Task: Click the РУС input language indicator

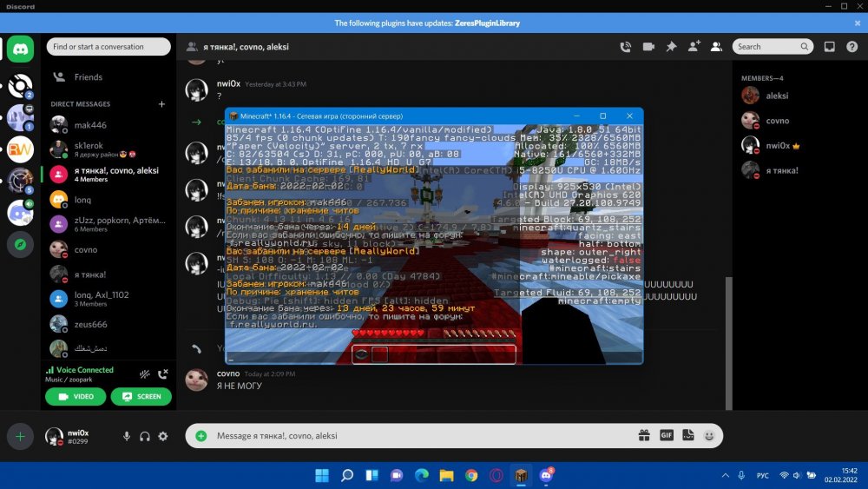Action: [x=763, y=476]
